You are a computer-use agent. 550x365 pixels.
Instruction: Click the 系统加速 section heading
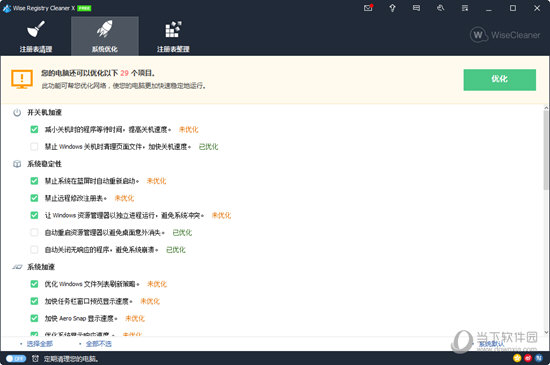41,267
